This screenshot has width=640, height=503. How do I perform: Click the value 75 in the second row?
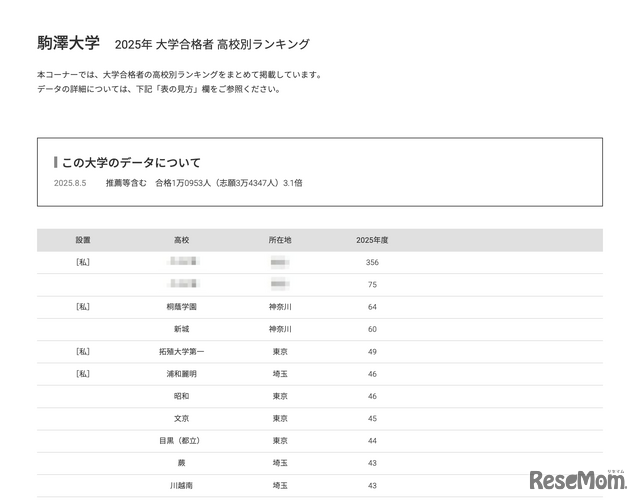(372, 285)
